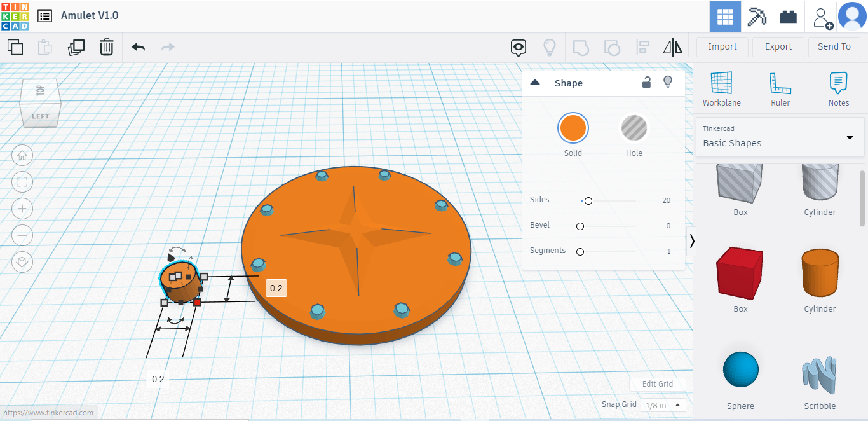Click the Sides slider handle
Screen dimensions: 868x421
tap(588, 201)
